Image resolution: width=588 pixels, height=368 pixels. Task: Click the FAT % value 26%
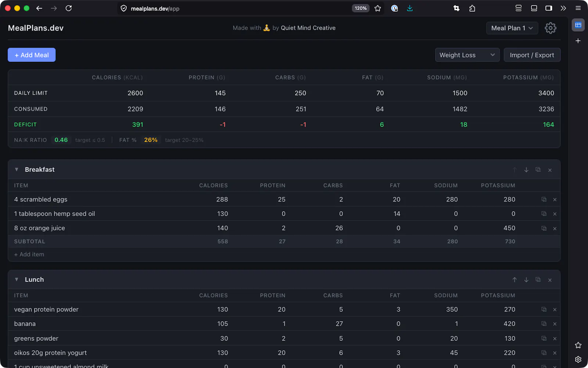pos(151,140)
